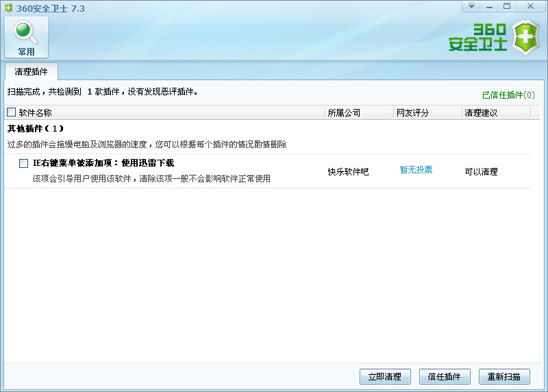Select the plugin title 使用迅雷下载 row
The width and height of the screenshot is (548, 392).
pyautogui.click(x=103, y=163)
